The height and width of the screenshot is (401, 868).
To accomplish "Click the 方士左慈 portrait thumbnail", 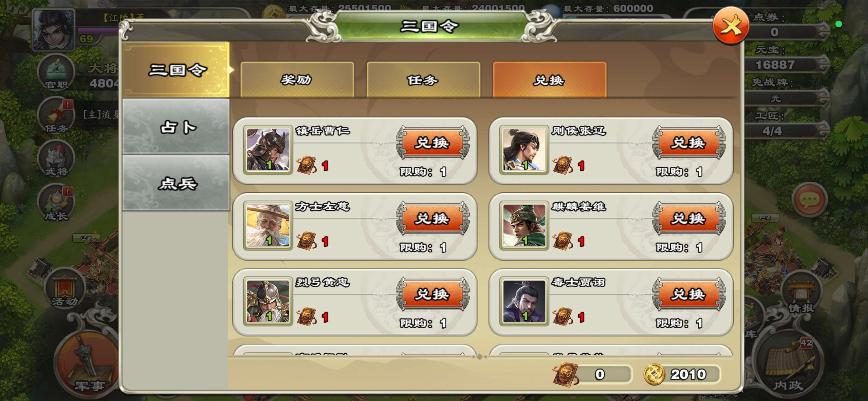I will click(268, 226).
